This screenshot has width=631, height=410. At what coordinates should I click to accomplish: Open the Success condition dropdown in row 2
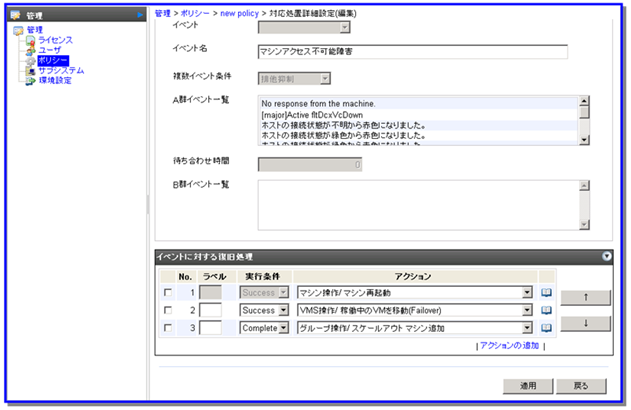[283, 311]
